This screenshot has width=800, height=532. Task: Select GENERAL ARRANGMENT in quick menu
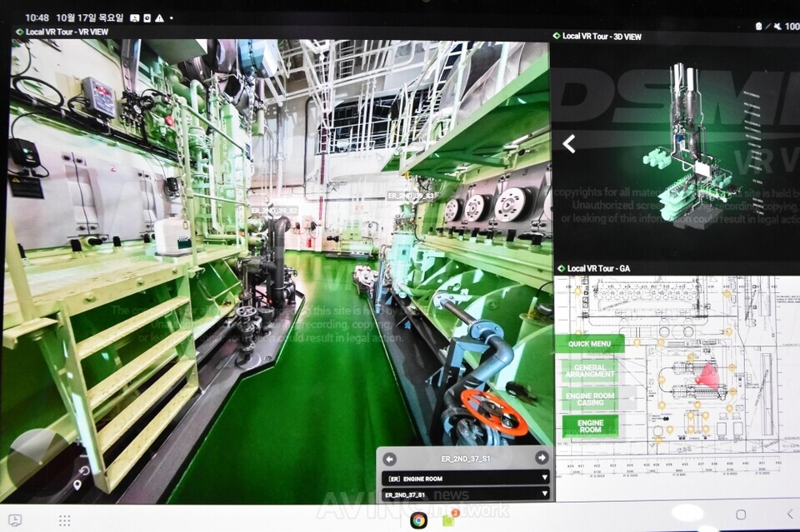click(x=590, y=371)
